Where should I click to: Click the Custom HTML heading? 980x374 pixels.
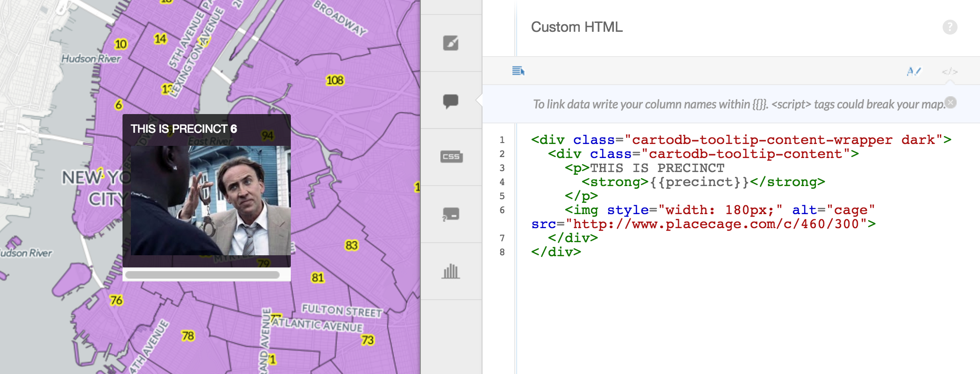point(576,27)
